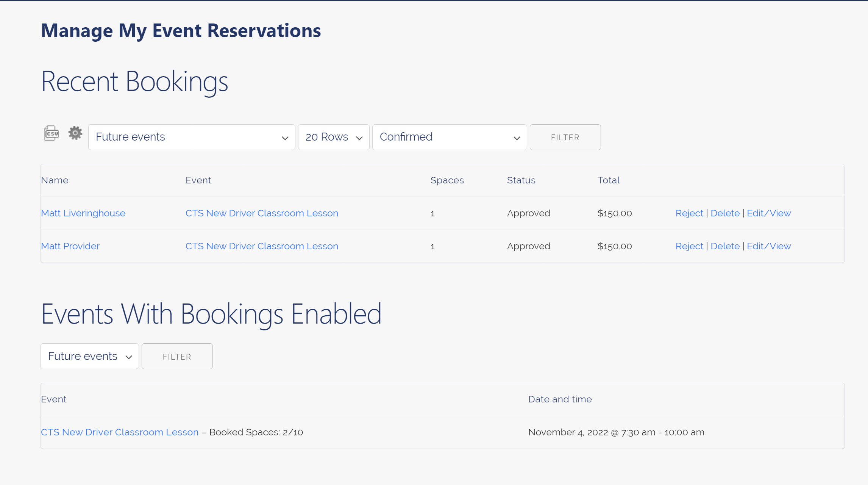Image resolution: width=868 pixels, height=485 pixels.
Task: Open Matt Provider booking name link
Action: (x=70, y=246)
